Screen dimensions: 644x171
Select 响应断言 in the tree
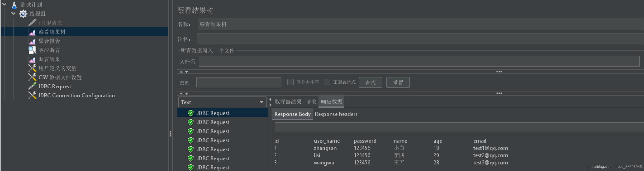[x=49, y=50]
